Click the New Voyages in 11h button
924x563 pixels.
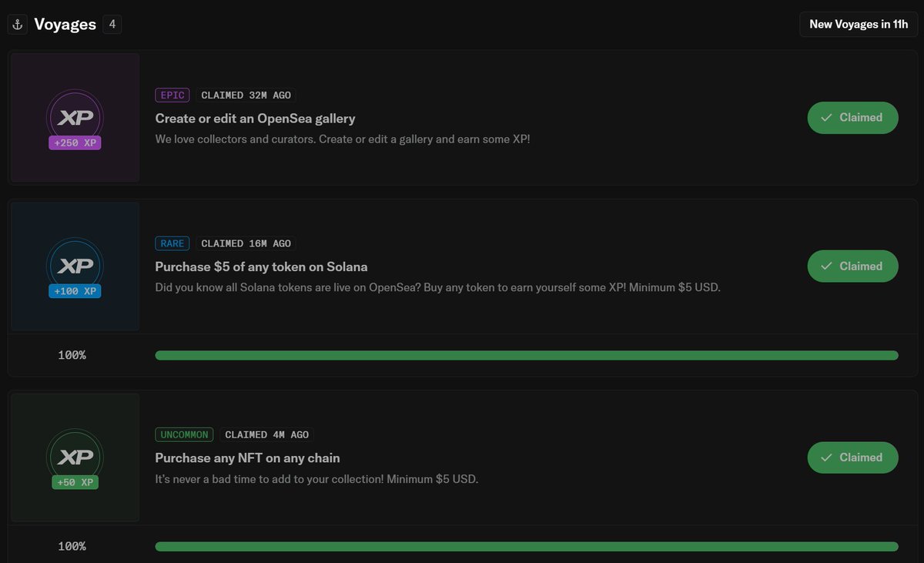[859, 25]
